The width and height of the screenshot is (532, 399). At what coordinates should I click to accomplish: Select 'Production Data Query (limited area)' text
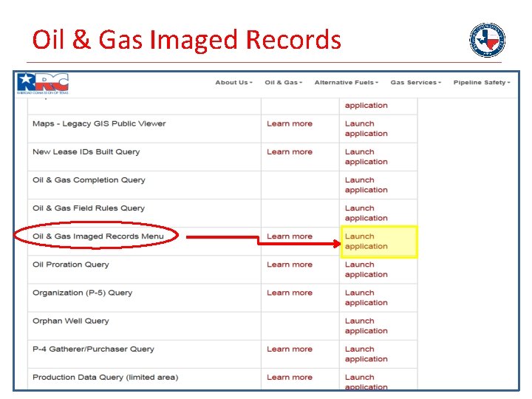click(x=105, y=378)
